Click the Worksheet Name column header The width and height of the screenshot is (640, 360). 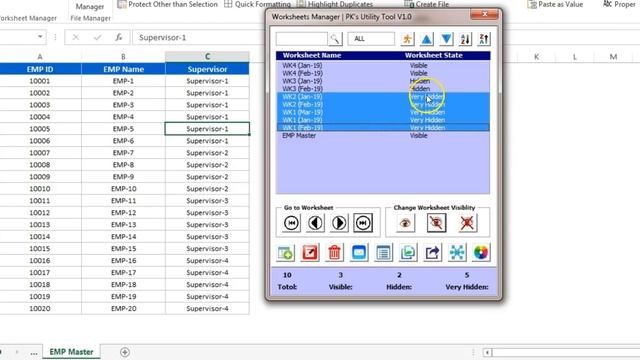tap(312, 56)
